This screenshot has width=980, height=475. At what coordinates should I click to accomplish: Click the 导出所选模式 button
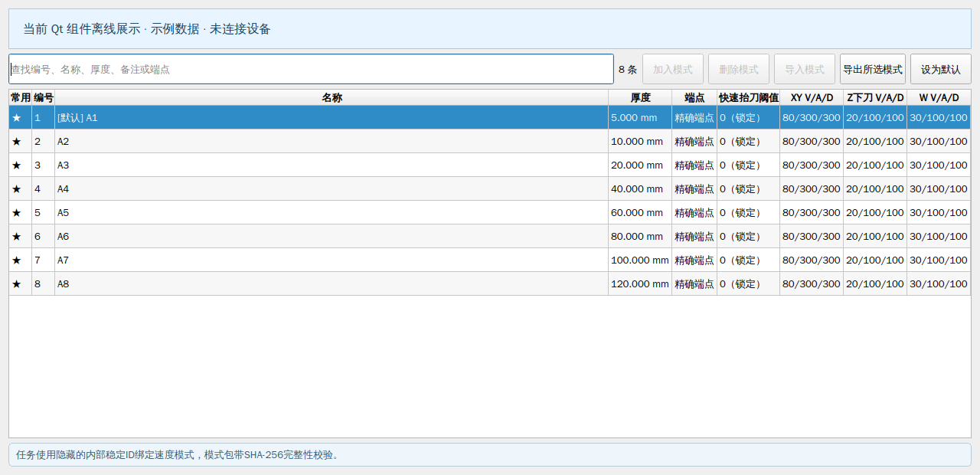[x=873, y=69]
